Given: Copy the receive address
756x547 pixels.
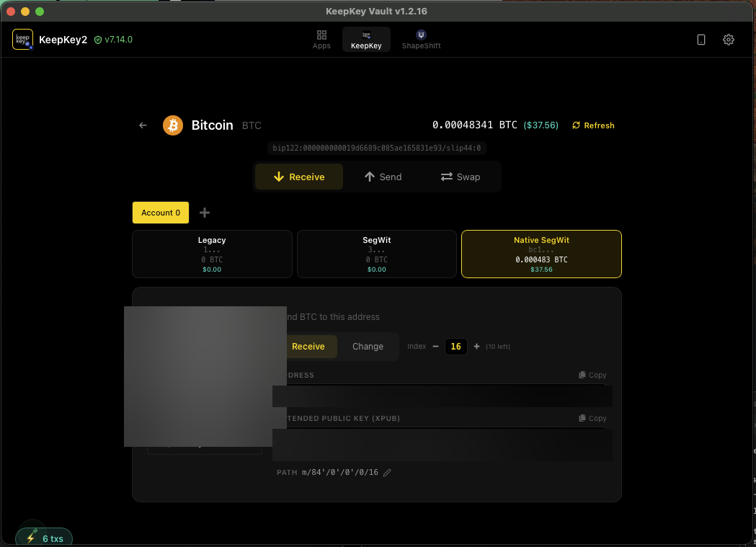Looking at the screenshot, I should coord(592,375).
